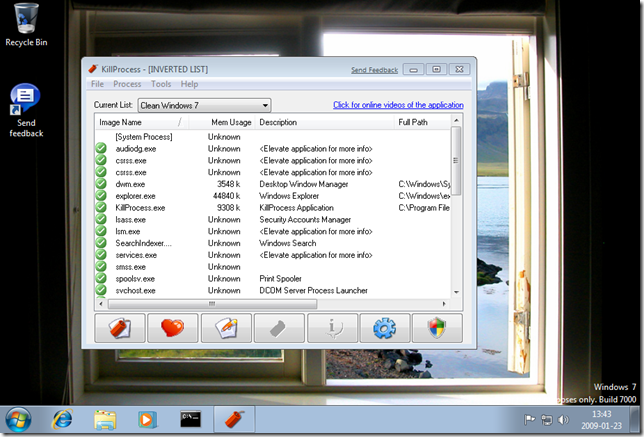Image resolution: width=644 pixels, height=437 pixels.
Task: Open the Current List combo box
Action: click(x=204, y=106)
